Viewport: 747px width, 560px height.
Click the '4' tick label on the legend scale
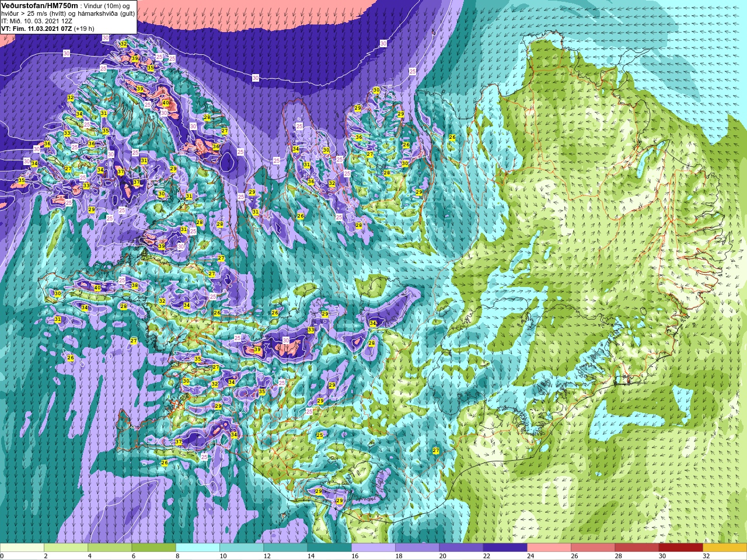(89, 556)
